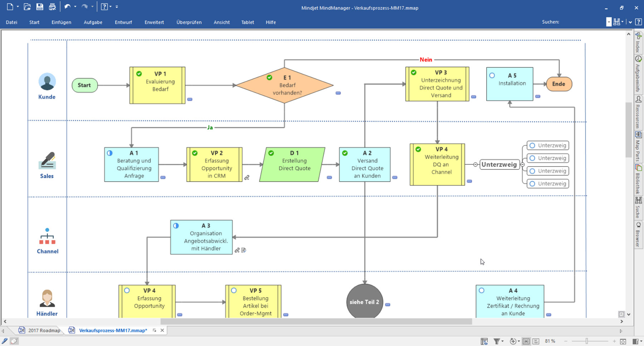
Task: Click the fit map to window icon
Action: (x=623, y=341)
